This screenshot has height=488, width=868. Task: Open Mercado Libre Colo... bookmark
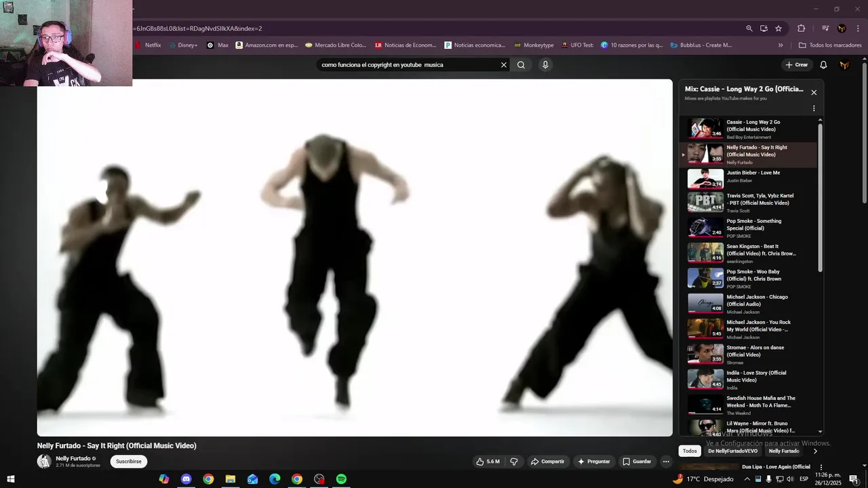pyautogui.click(x=336, y=45)
